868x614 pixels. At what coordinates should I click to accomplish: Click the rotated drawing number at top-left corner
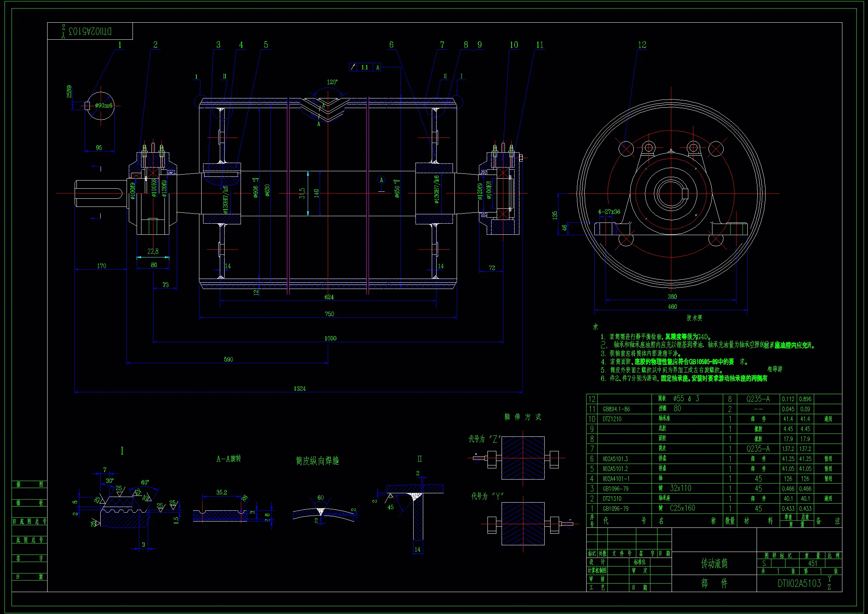90,31
